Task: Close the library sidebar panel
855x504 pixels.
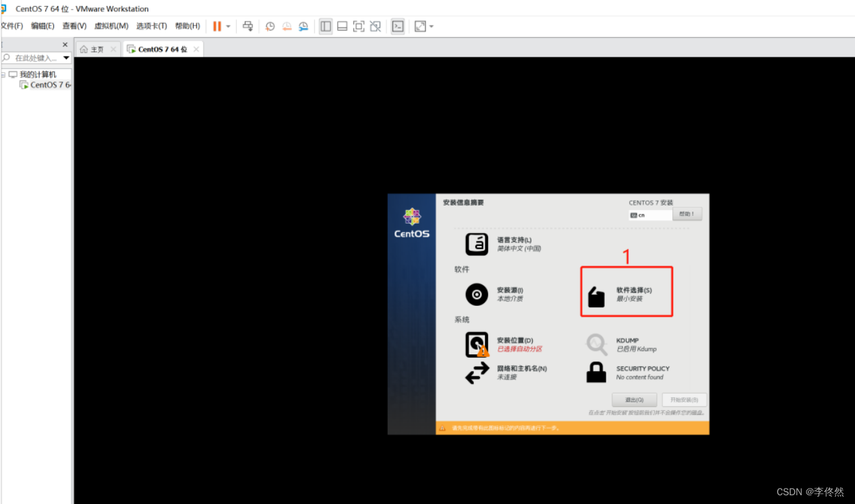Action: pos(65,44)
